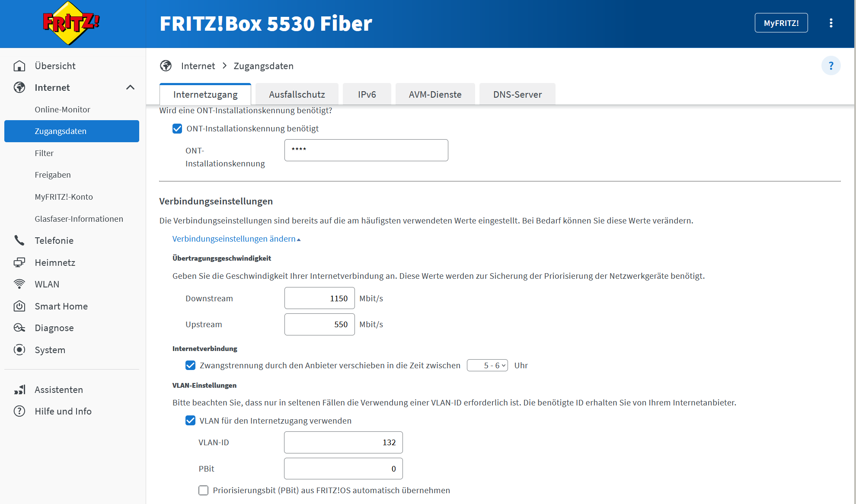Click the Übersicht home icon
856x504 pixels.
coord(19,66)
